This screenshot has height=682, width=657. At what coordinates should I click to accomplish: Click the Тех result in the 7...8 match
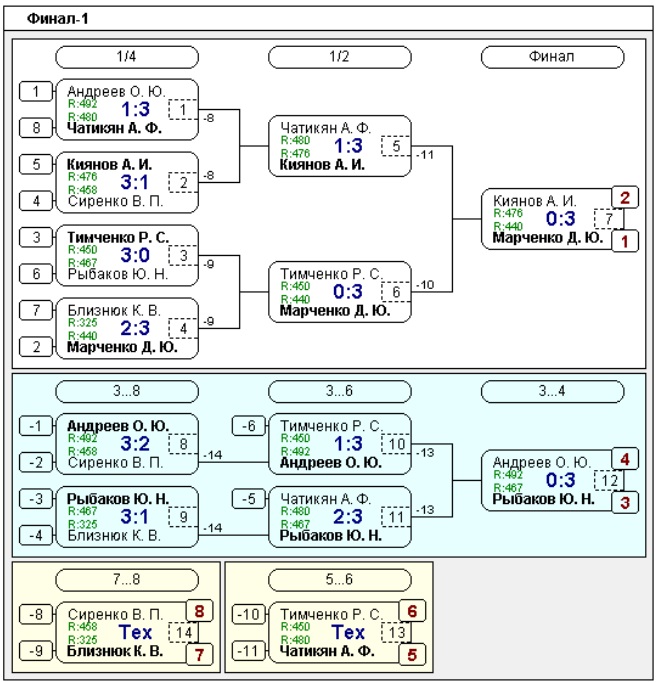[135, 632]
